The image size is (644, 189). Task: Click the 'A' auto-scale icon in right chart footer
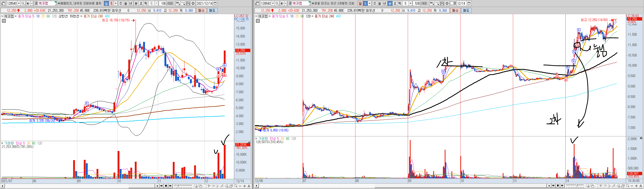(641, 186)
